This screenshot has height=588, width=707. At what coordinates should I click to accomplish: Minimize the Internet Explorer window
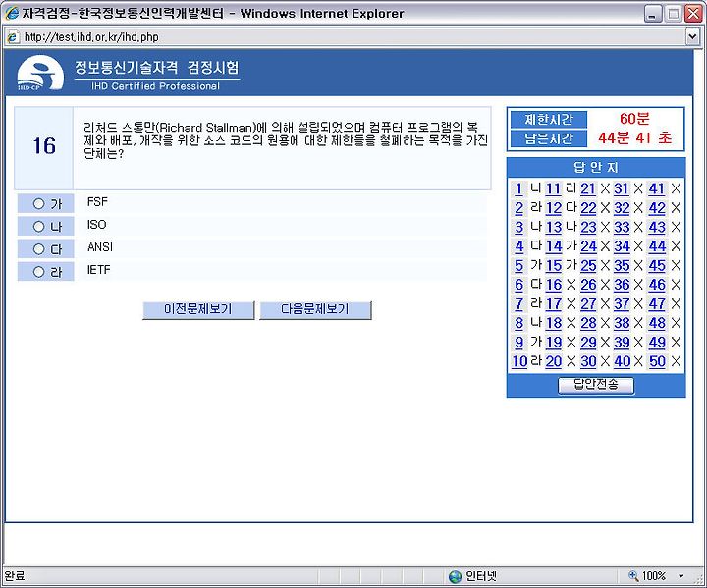point(652,14)
